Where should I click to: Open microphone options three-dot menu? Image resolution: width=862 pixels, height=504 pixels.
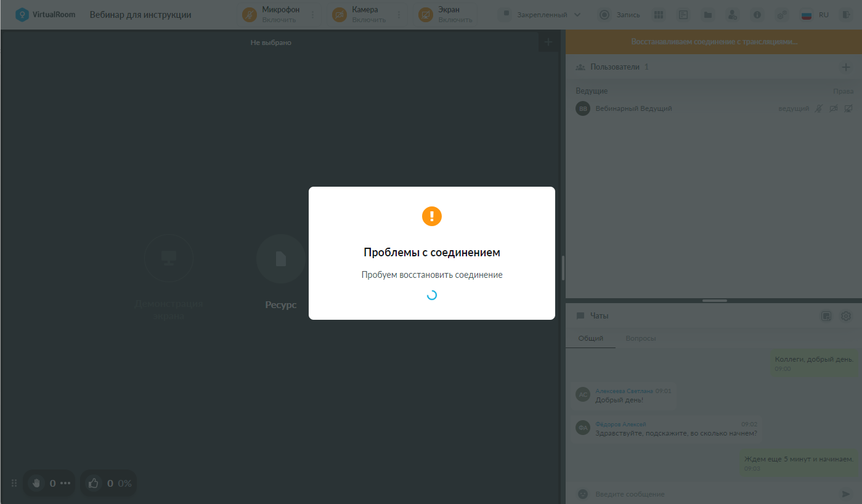(312, 15)
